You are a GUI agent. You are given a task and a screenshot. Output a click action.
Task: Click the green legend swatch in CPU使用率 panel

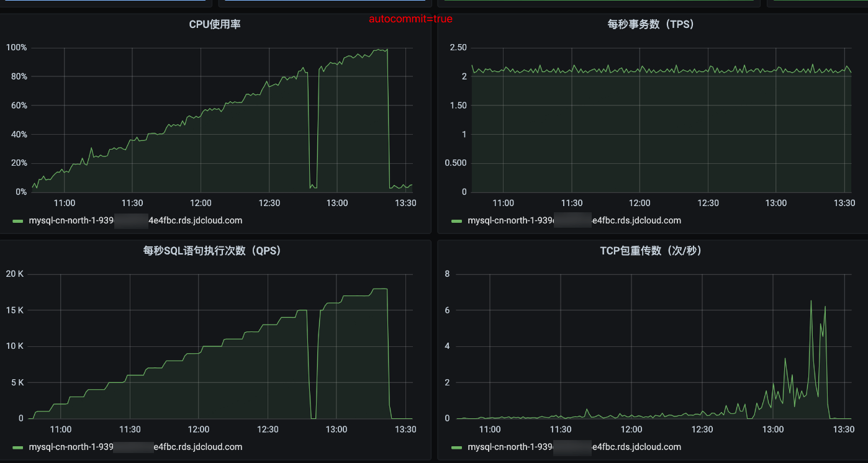[17, 221]
